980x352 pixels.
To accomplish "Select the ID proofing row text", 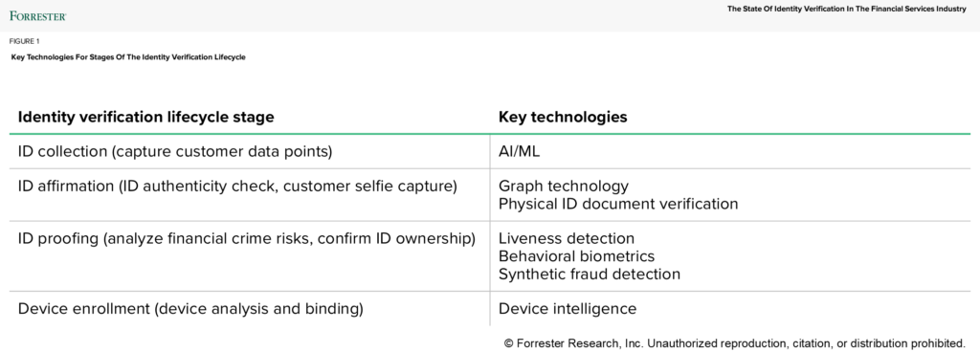I will pos(246,238).
